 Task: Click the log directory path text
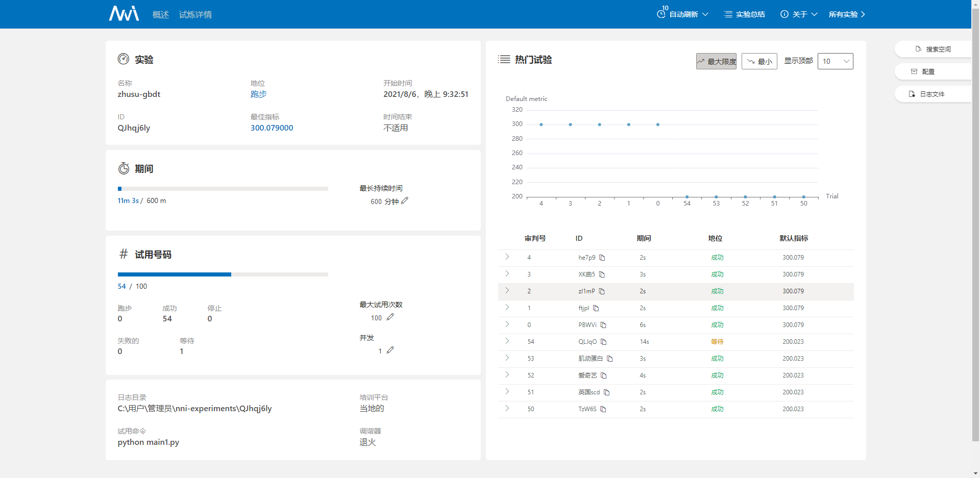click(194, 409)
